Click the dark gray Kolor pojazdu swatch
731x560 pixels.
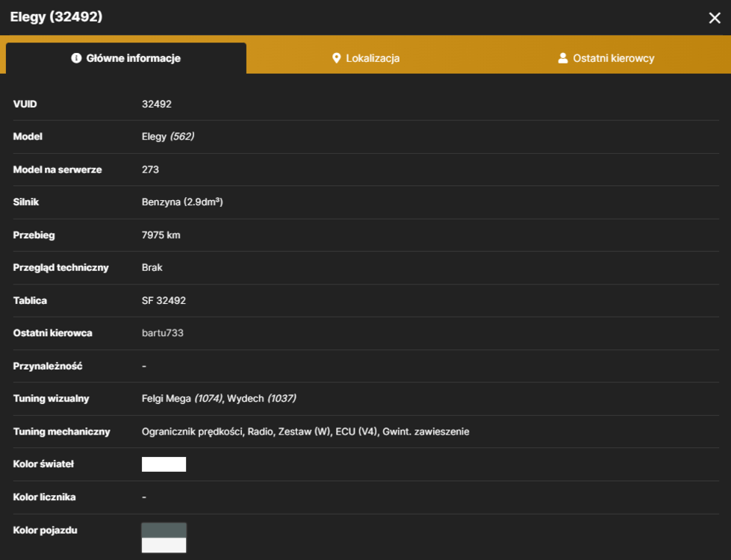164,530
